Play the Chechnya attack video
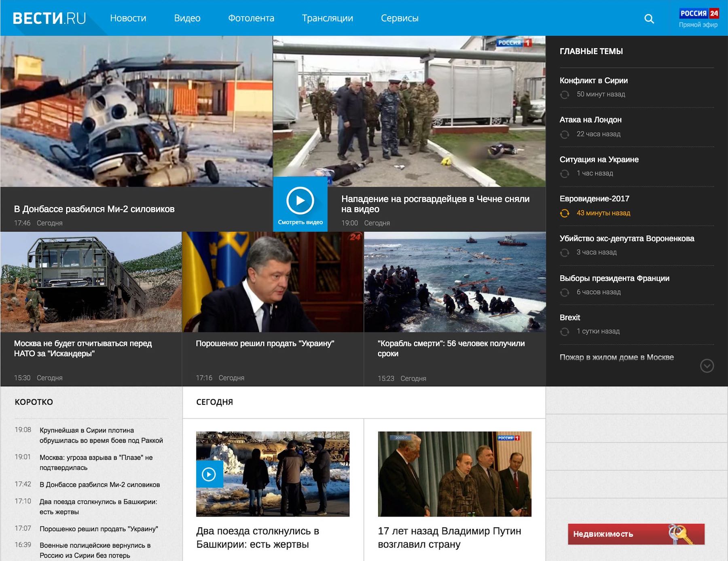728x561 pixels. [x=300, y=201]
